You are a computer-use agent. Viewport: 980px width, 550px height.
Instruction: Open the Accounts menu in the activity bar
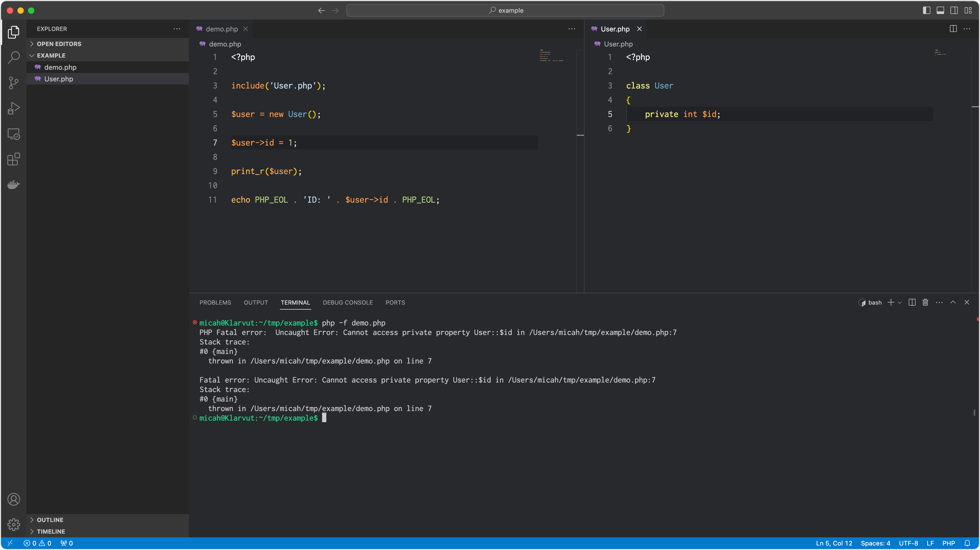click(x=14, y=499)
